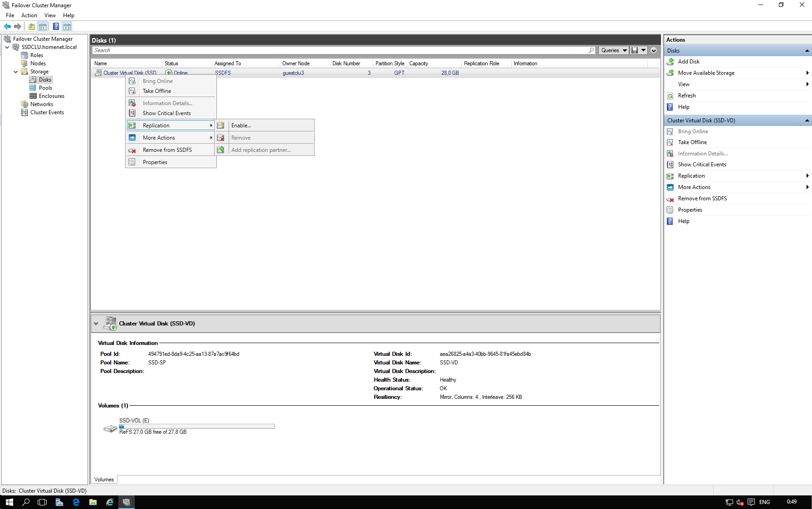812x509 pixels.
Task: Open the File menu
Action: [x=10, y=15]
